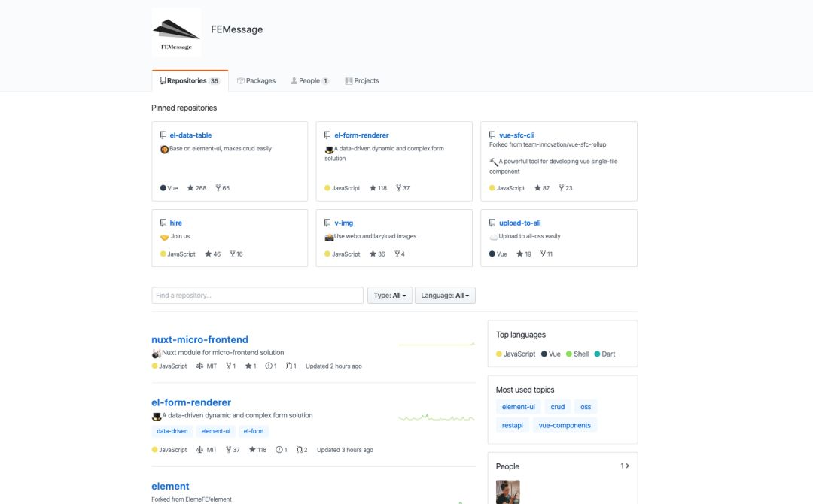Open el-form-renderer in repository list

point(191,402)
